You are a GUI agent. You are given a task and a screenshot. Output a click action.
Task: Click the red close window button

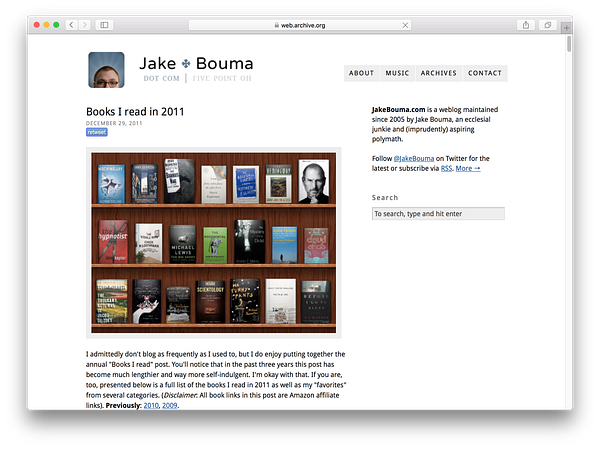[37, 25]
